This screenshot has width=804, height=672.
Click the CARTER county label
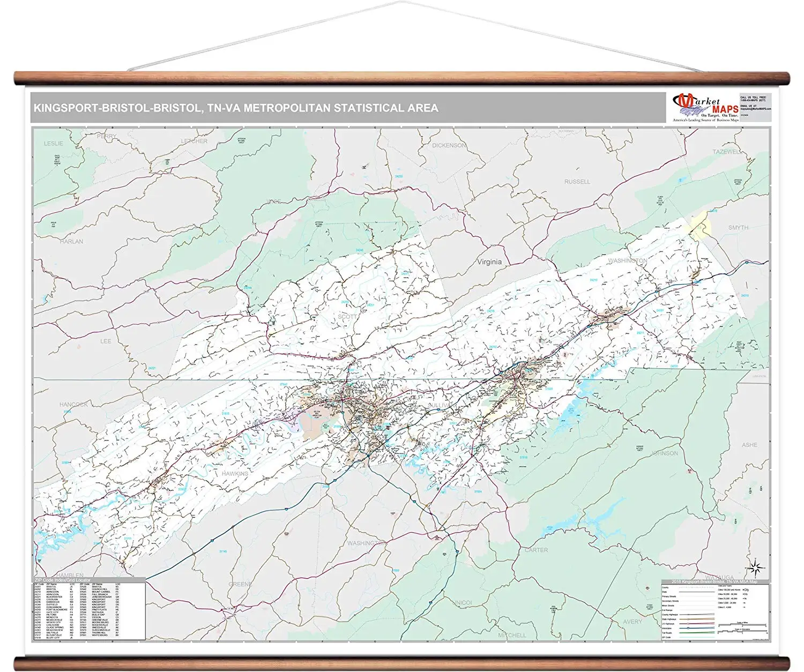click(x=536, y=550)
